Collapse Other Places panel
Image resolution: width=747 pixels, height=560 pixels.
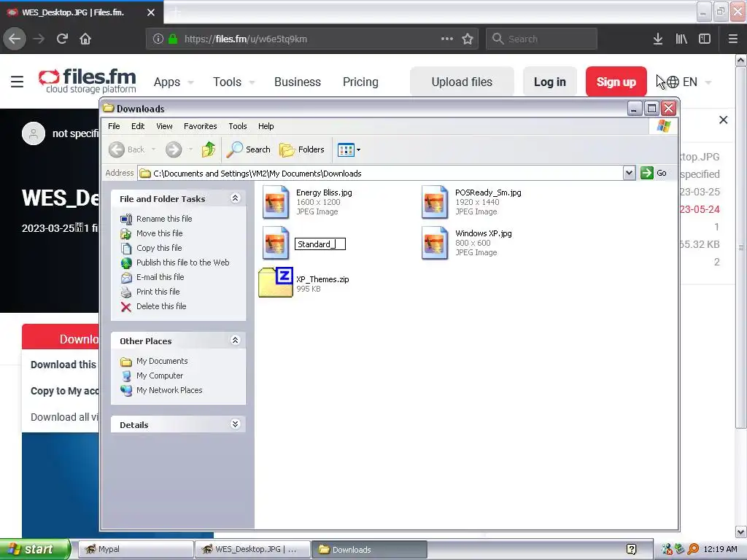point(236,340)
